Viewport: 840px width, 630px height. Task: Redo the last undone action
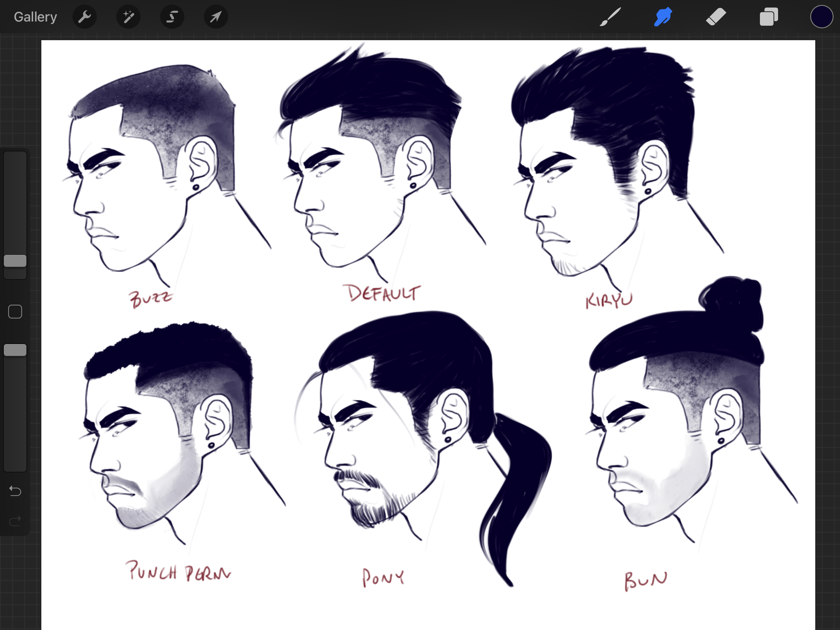coord(15,521)
